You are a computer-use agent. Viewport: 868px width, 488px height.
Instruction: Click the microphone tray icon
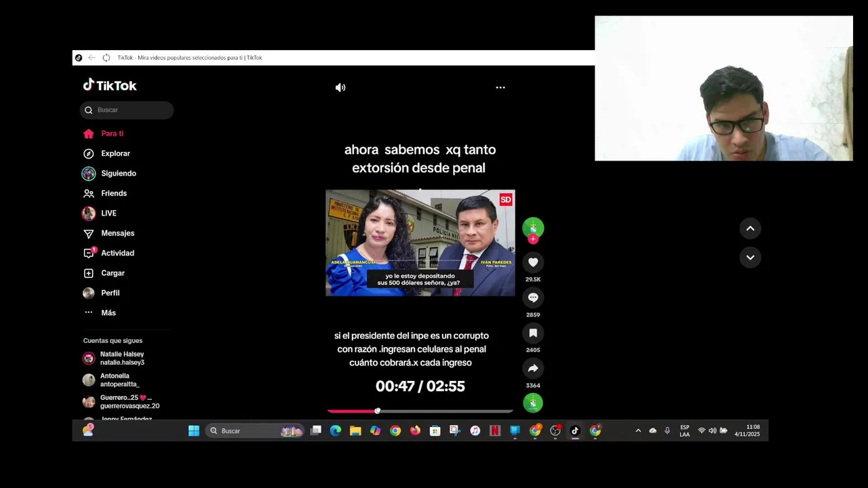click(667, 430)
